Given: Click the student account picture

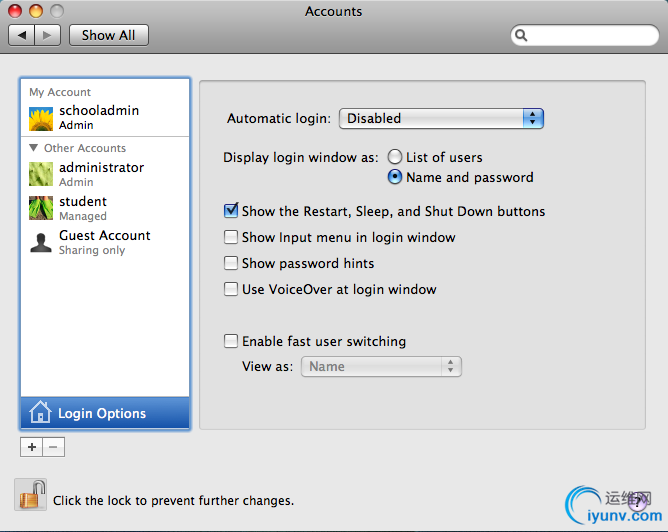Looking at the screenshot, I should coord(41,208).
